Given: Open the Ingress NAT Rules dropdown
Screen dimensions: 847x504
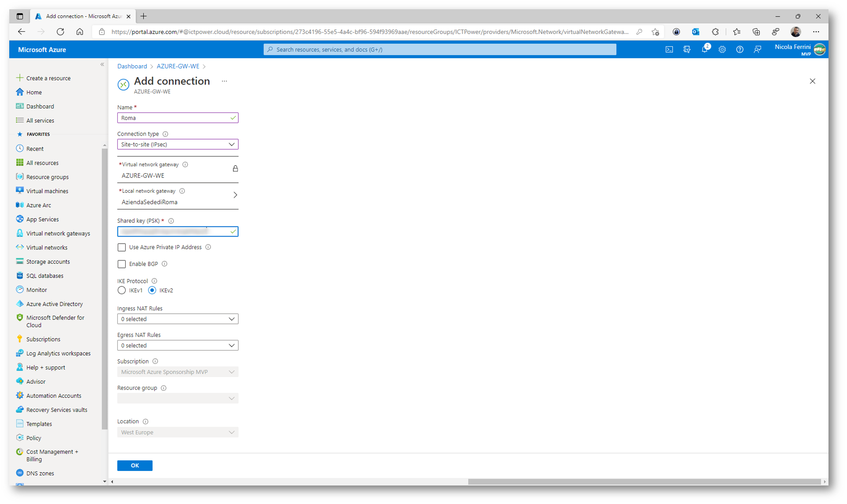Looking at the screenshot, I should 178,319.
